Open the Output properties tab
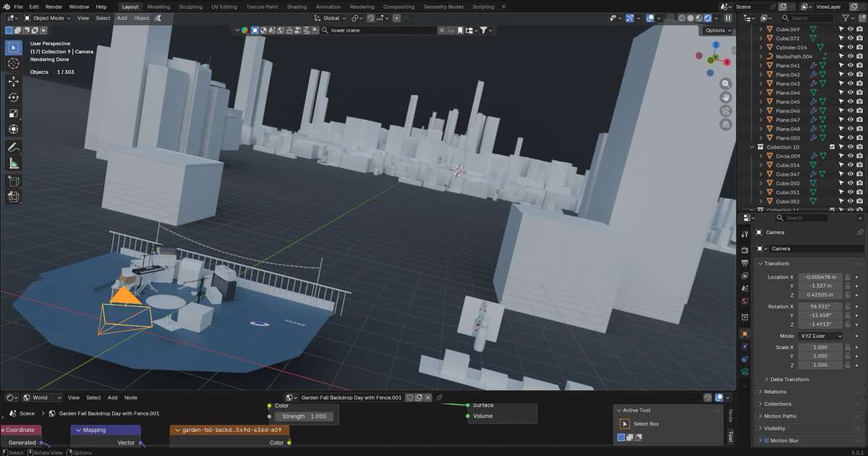This screenshot has height=456, width=868. click(745, 262)
